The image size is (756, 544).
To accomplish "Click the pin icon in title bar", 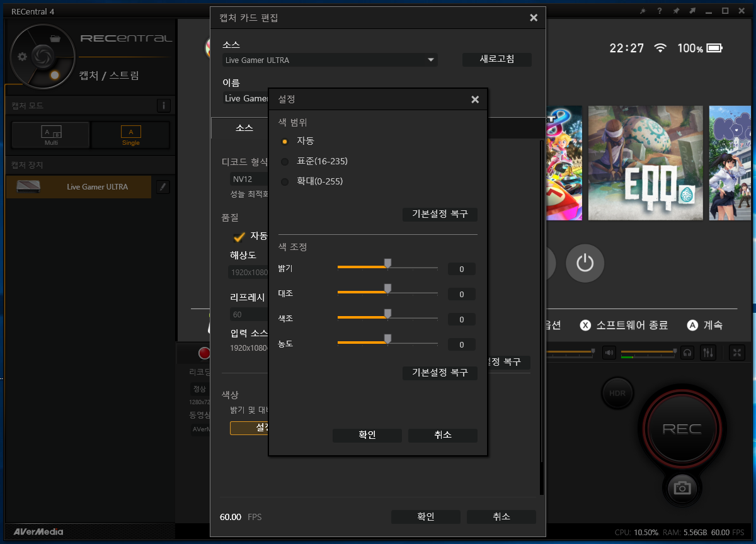I will (x=676, y=11).
